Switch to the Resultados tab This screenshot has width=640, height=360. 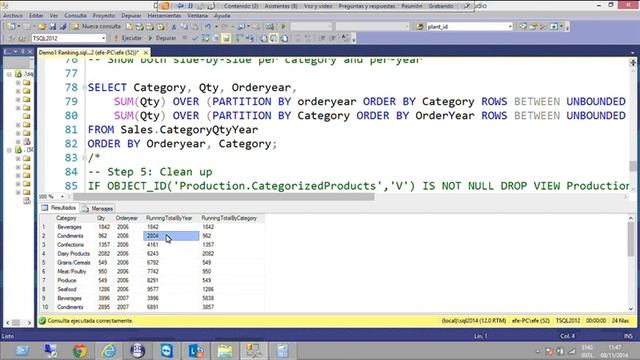(59, 208)
